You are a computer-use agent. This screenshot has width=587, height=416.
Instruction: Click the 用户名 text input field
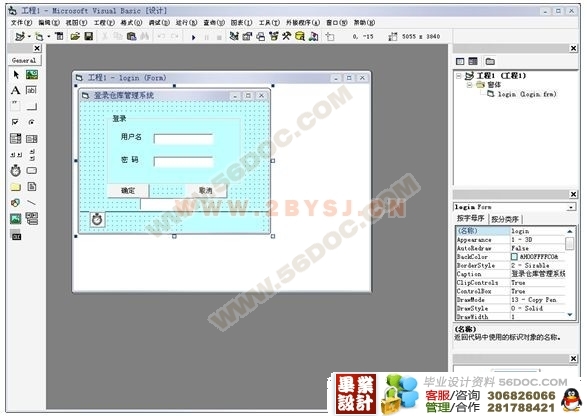(183, 139)
